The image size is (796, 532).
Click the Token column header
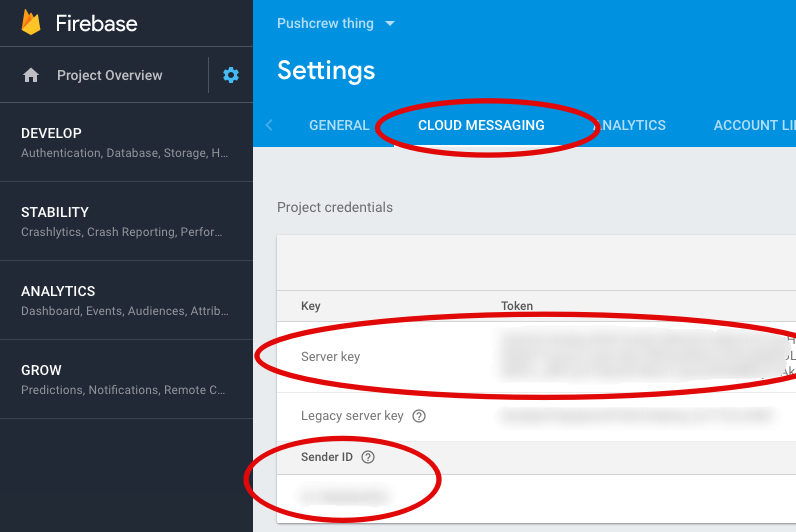(x=517, y=306)
